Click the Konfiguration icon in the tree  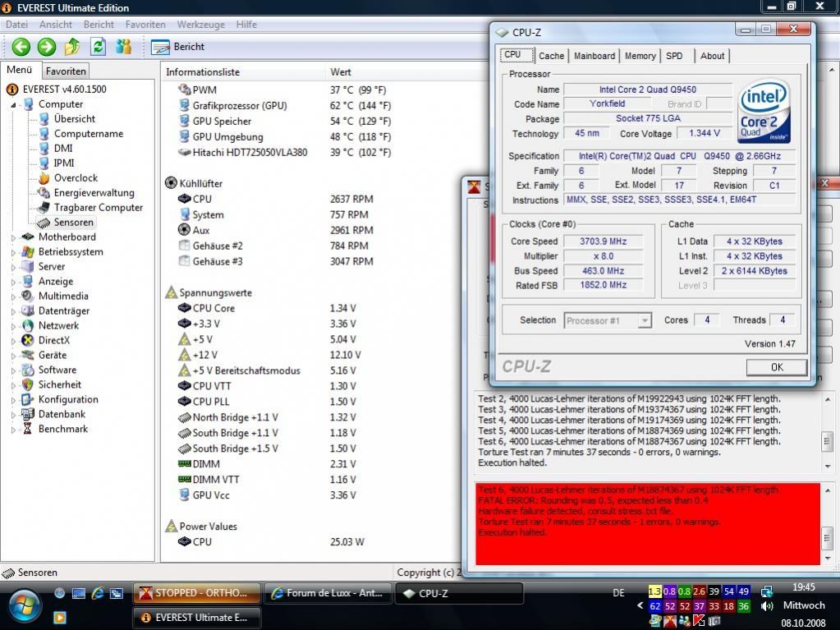28,400
